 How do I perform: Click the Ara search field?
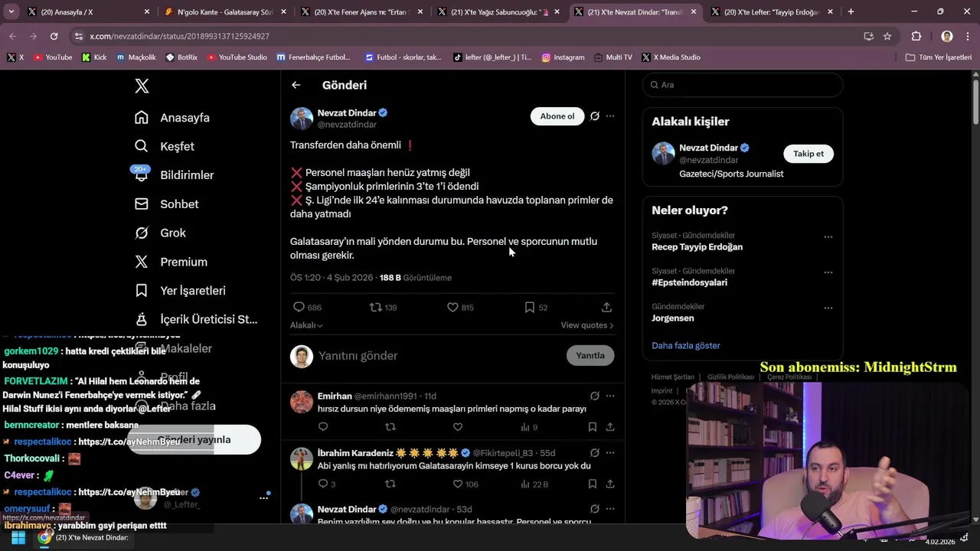point(743,85)
